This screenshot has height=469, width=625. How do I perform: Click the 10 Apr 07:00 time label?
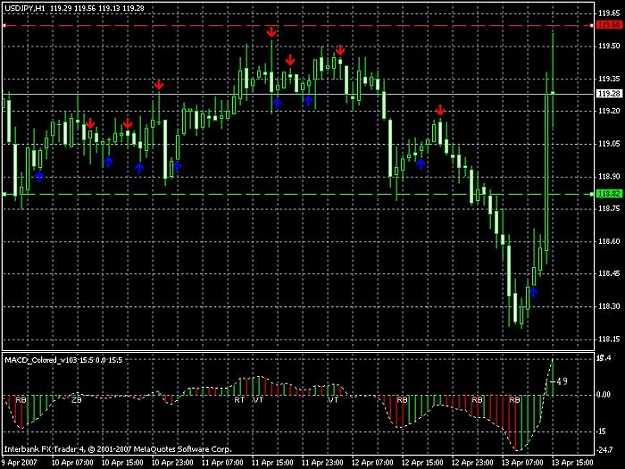click(73, 463)
